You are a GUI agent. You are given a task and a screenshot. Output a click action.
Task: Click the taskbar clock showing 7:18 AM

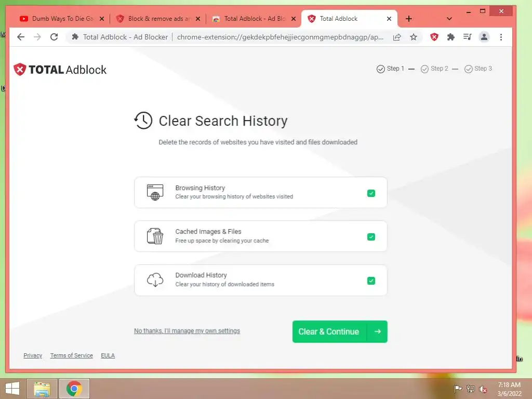pos(509,389)
